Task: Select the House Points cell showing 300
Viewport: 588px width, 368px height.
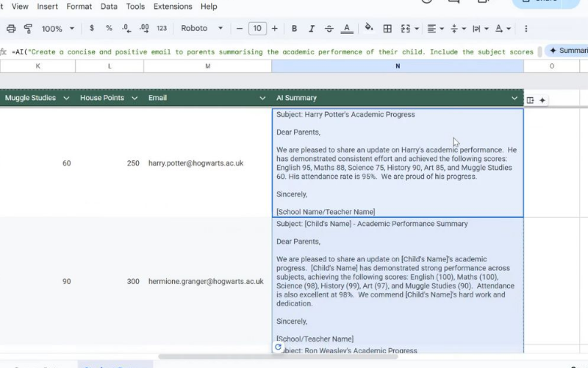Action: (x=110, y=281)
